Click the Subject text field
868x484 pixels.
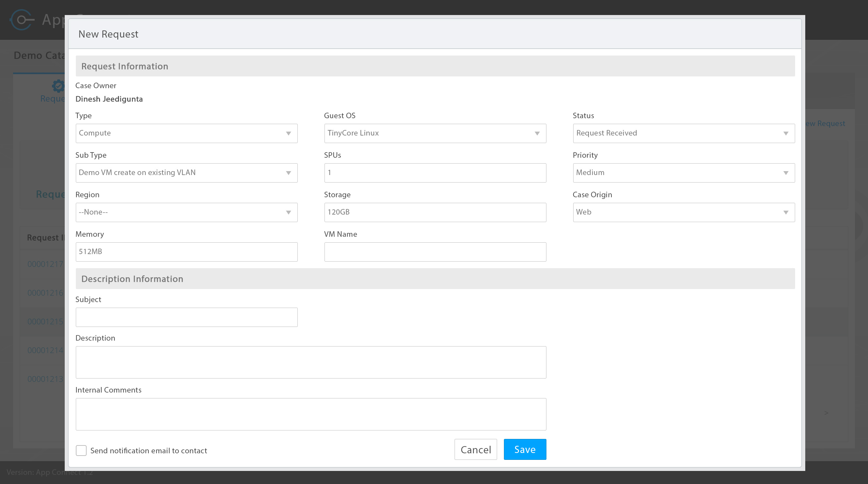point(186,317)
